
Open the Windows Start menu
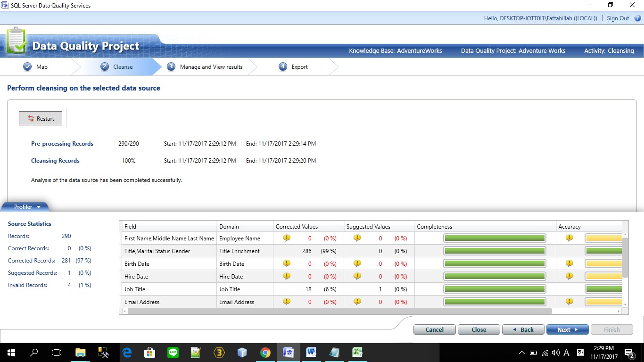(x=11, y=353)
